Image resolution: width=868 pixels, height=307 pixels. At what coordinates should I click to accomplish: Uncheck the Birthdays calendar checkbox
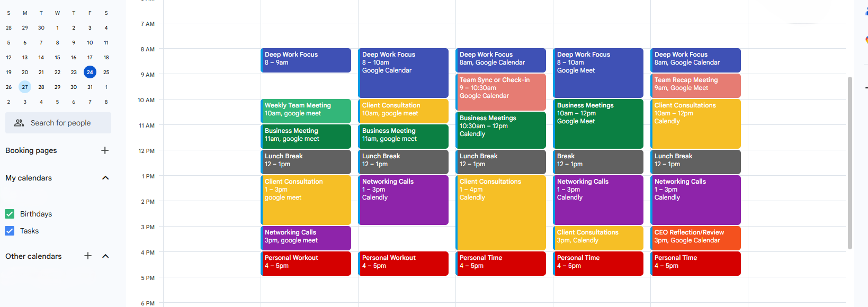(x=10, y=214)
